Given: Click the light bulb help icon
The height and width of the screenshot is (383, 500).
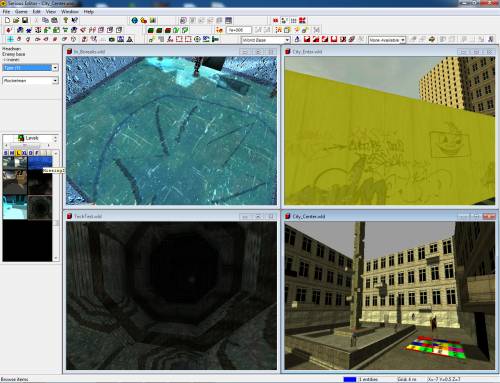Looking at the screenshot, I should pyautogui.click(x=65, y=20).
